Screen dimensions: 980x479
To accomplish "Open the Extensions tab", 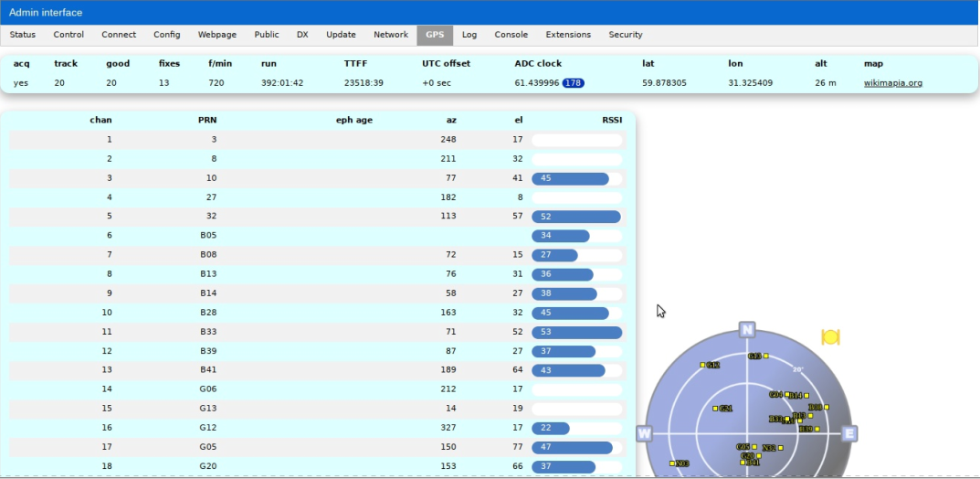I will (568, 35).
